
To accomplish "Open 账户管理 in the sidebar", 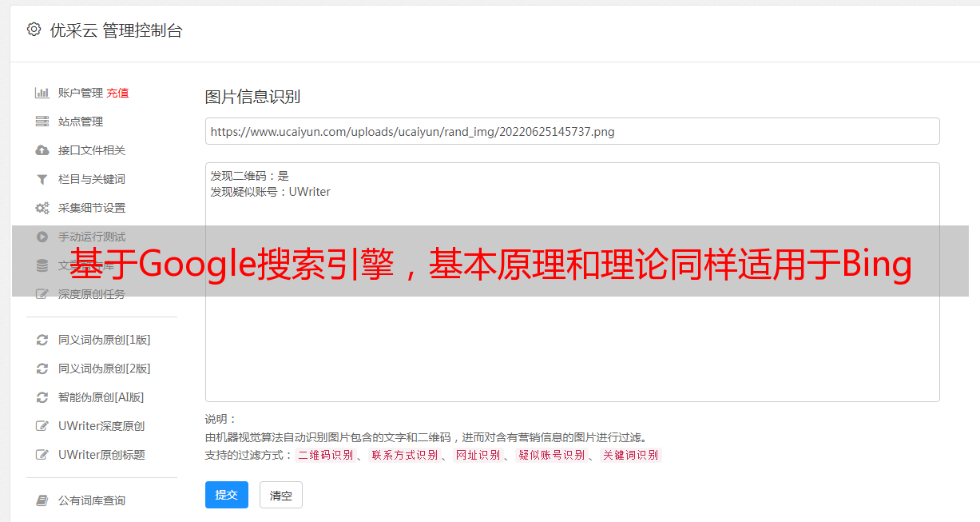I will point(81,93).
